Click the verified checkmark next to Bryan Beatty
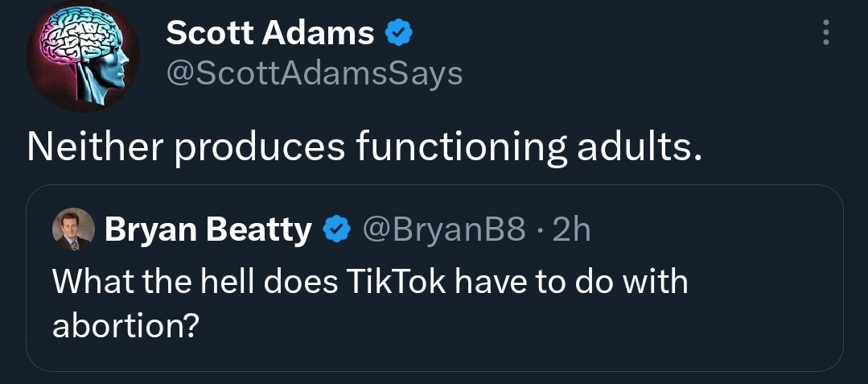The width and height of the screenshot is (868, 384). 335,232
